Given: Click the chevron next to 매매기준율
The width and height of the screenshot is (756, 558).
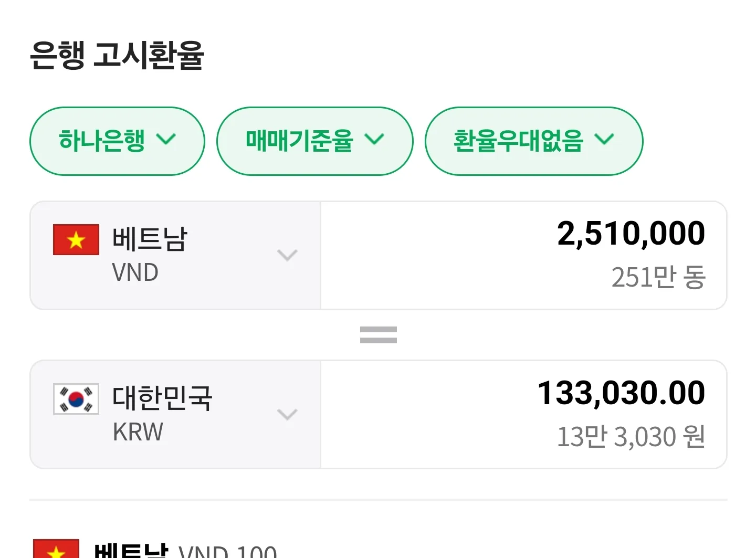Looking at the screenshot, I should click(374, 139).
